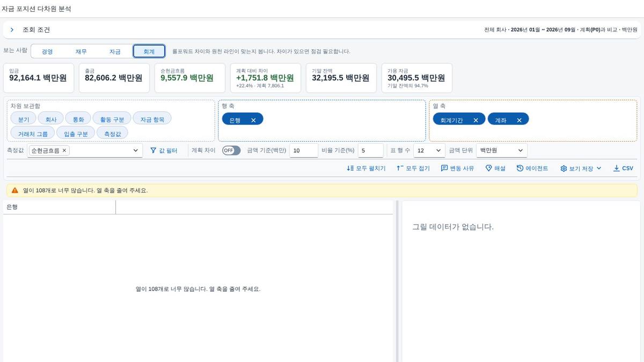This screenshot has height=362, width=644.
Task: Pick the 입출 구분 dimension chip
Action: point(76,134)
